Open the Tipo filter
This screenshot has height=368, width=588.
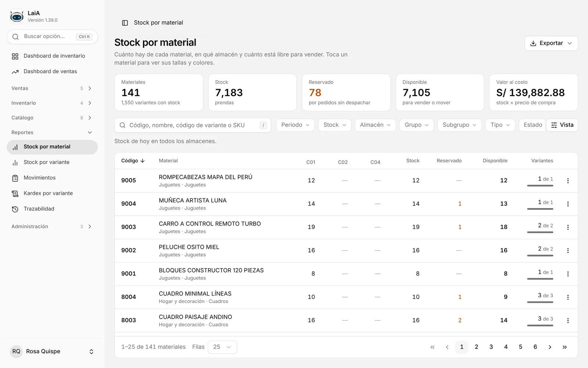[x=500, y=125]
